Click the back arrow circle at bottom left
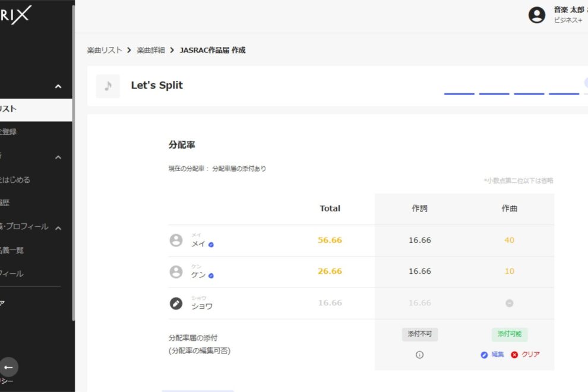 [10, 367]
